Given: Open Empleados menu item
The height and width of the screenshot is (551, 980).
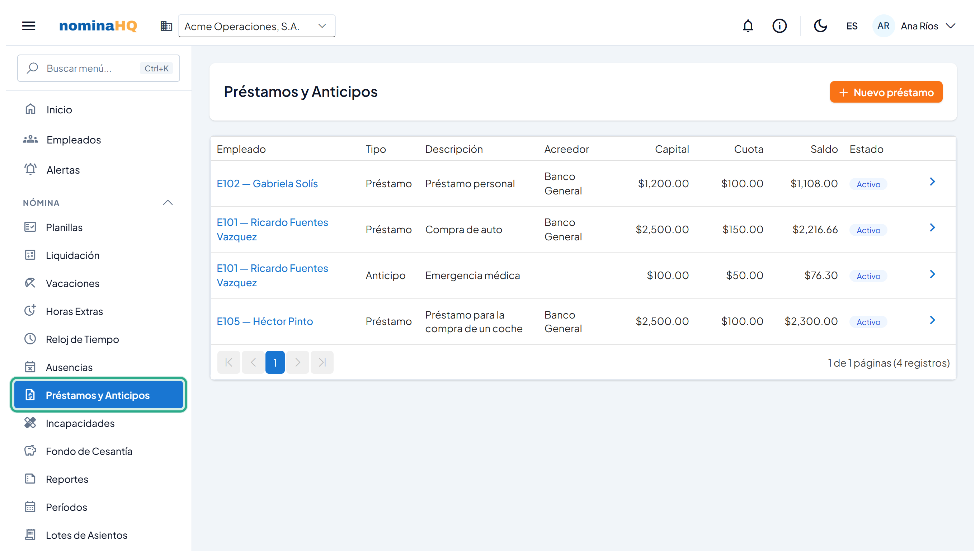Looking at the screenshot, I should pos(99,140).
